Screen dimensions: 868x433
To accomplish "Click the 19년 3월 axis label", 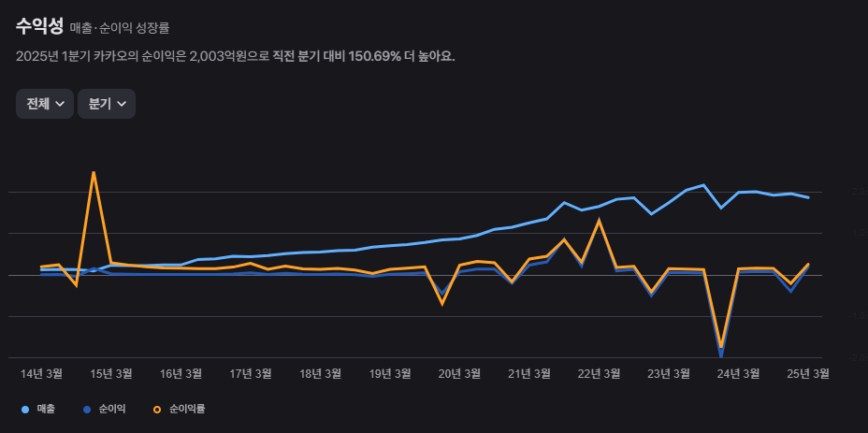I will [x=390, y=374].
